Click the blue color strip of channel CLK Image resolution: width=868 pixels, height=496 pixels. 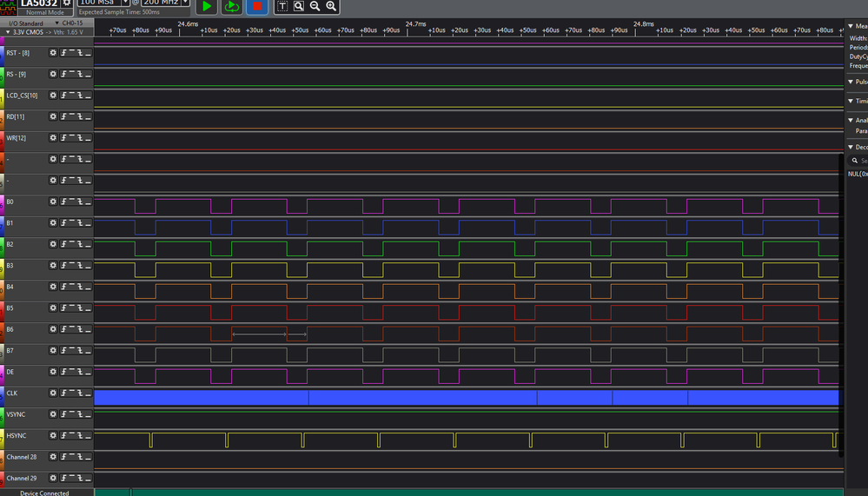[2, 396]
